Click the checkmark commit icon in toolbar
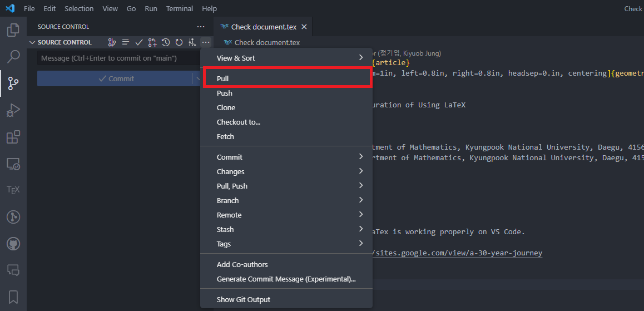The width and height of the screenshot is (644, 311). pos(139,42)
